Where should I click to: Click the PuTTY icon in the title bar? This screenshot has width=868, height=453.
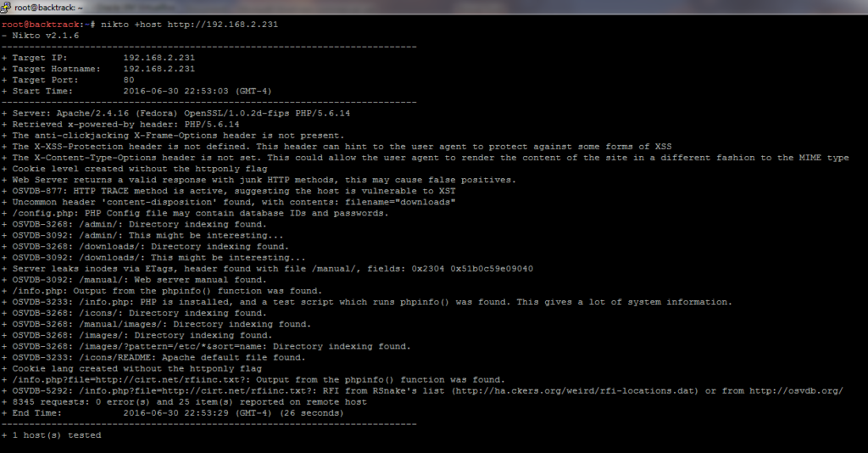7,7
